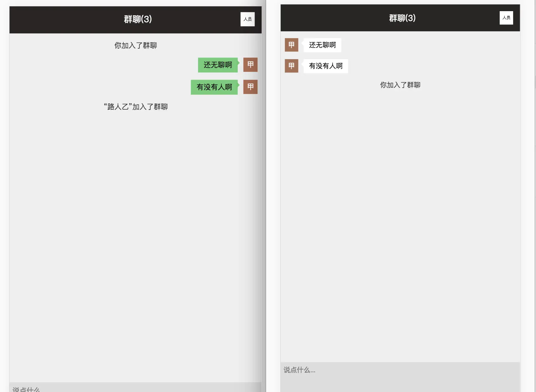Click the 甲 avatar beside green 有没有人啊
Viewport: 536px width, 392px height.
coord(250,87)
